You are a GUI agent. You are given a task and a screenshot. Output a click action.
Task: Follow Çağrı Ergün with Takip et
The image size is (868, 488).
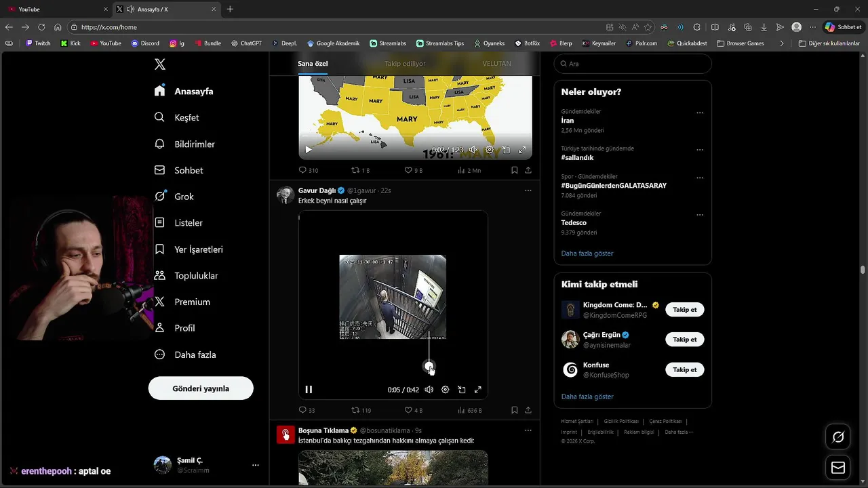(x=685, y=340)
